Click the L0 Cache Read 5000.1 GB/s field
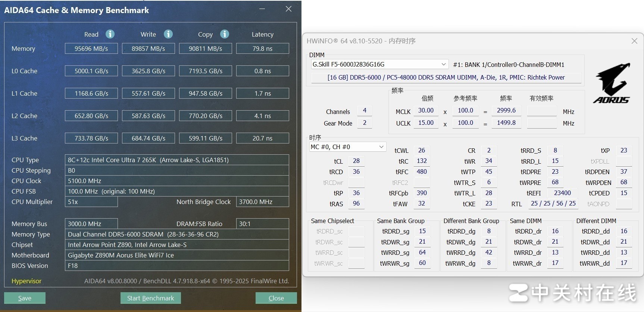 coord(91,71)
